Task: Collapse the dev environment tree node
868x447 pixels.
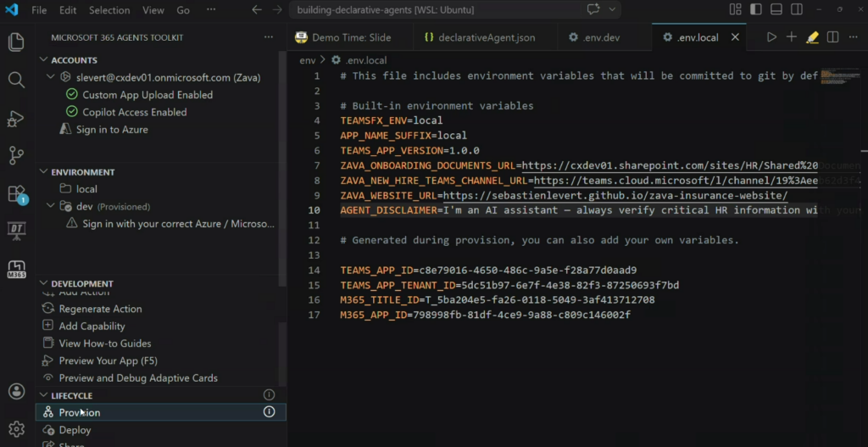Action: click(x=51, y=206)
